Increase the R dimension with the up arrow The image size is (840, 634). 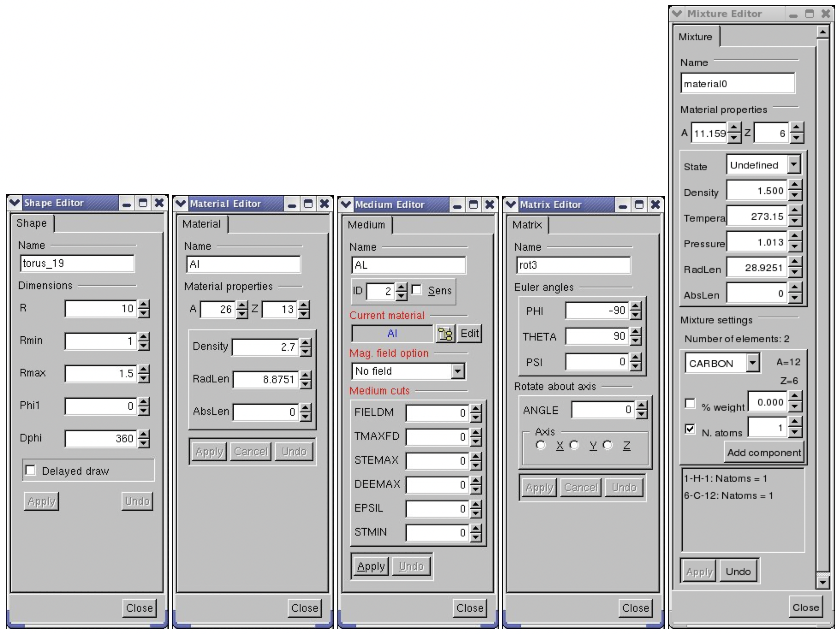144,305
